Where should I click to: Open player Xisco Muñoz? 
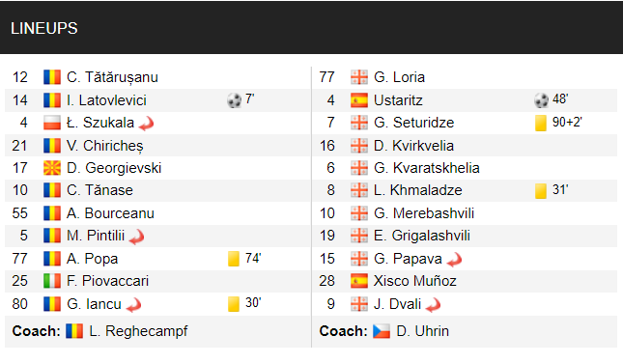click(415, 281)
